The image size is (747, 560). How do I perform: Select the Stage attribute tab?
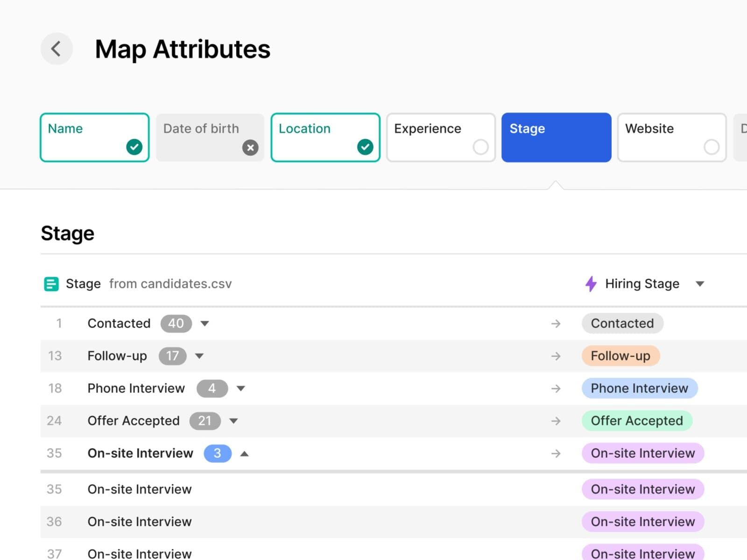(557, 138)
